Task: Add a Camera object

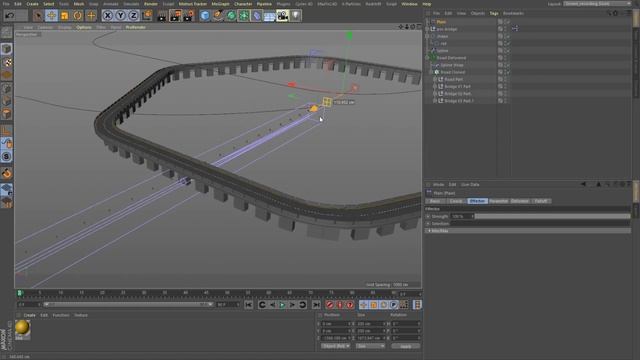Action: click(x=282, y=16)
